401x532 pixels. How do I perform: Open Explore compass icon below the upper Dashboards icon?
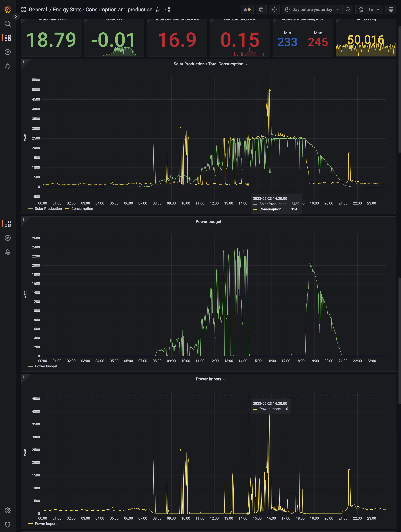[x=8, y=52]
